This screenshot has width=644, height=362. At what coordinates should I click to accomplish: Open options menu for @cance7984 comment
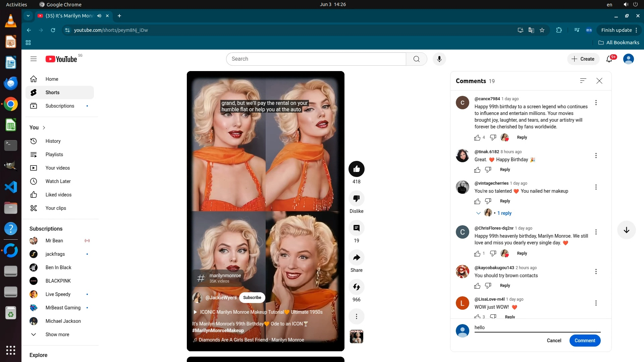click(x=596, y=103)
